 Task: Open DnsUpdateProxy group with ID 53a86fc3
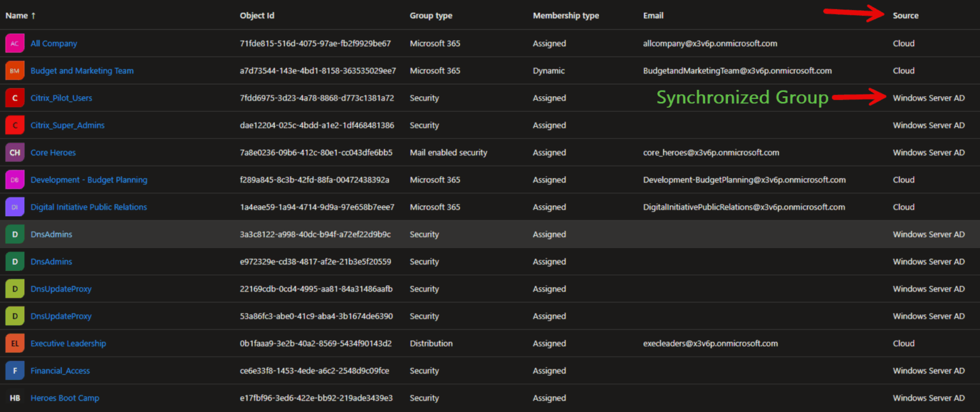pos(61,316)
